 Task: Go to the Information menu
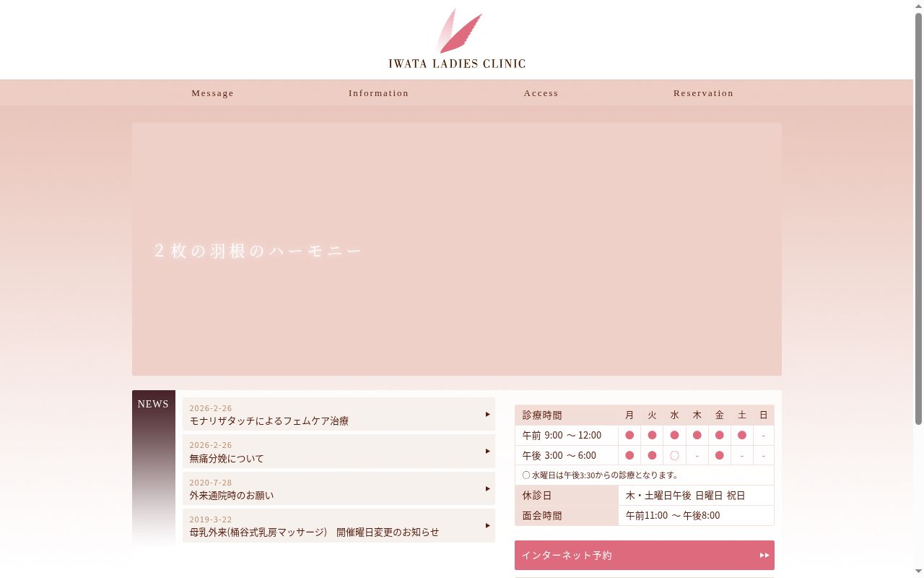379,93
